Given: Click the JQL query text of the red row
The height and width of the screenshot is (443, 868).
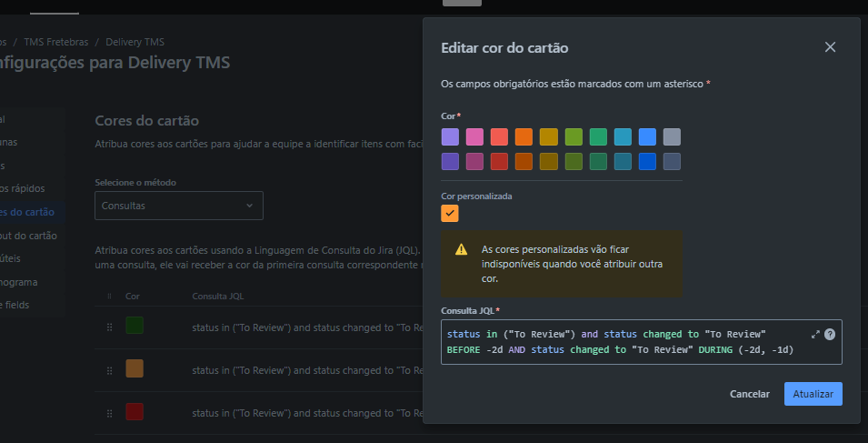Looking at the screenshot, I should (308, 413).
